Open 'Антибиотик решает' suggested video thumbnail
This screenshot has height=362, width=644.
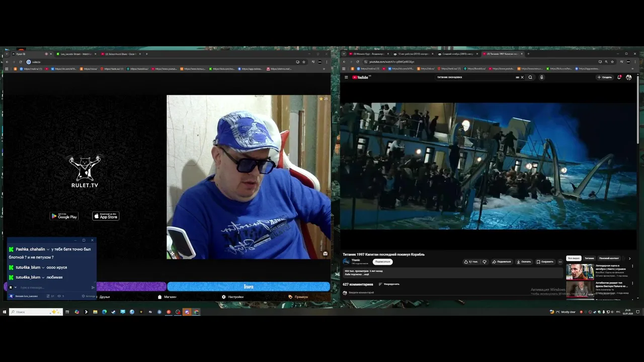point(580,289)
